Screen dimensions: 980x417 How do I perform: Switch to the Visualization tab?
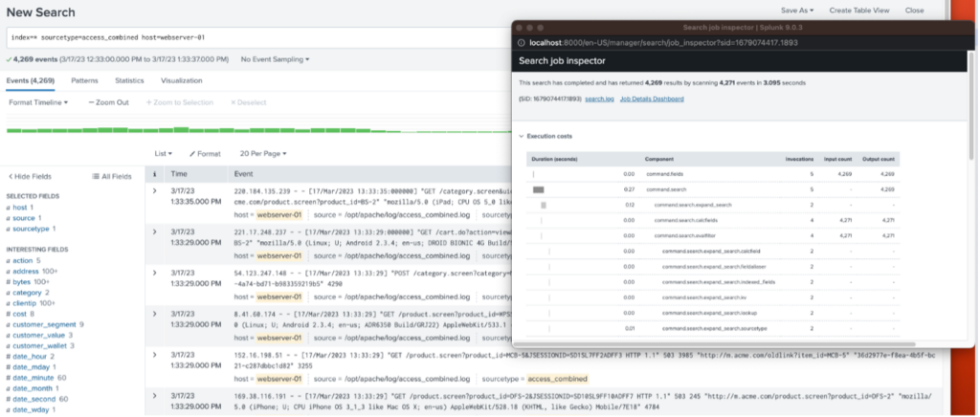pos(182,81)
